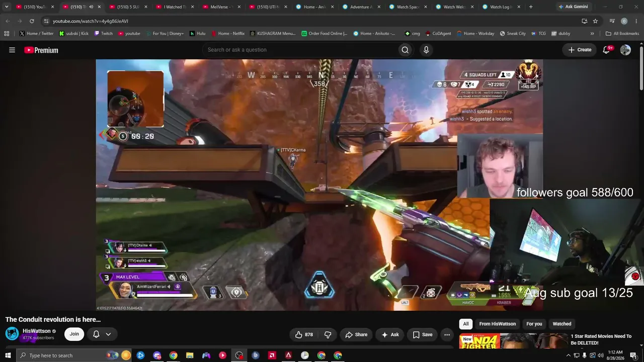Click the Ask button

pos(390,334)
